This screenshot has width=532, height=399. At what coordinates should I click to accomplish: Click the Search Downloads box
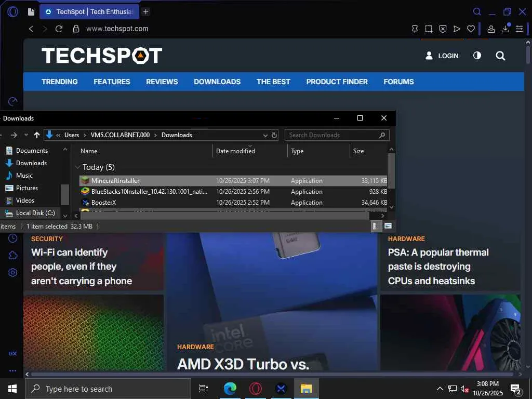tap(337, 135)
